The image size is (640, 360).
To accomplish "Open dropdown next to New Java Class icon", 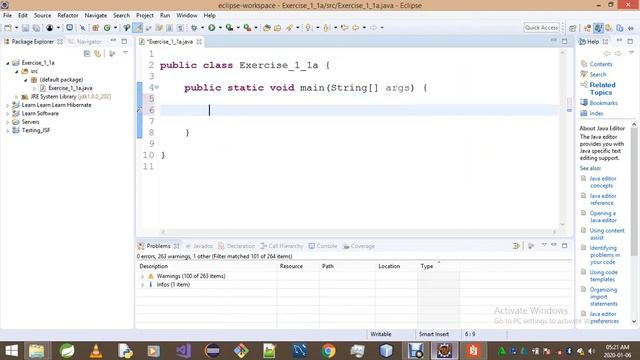I will 115,28.
